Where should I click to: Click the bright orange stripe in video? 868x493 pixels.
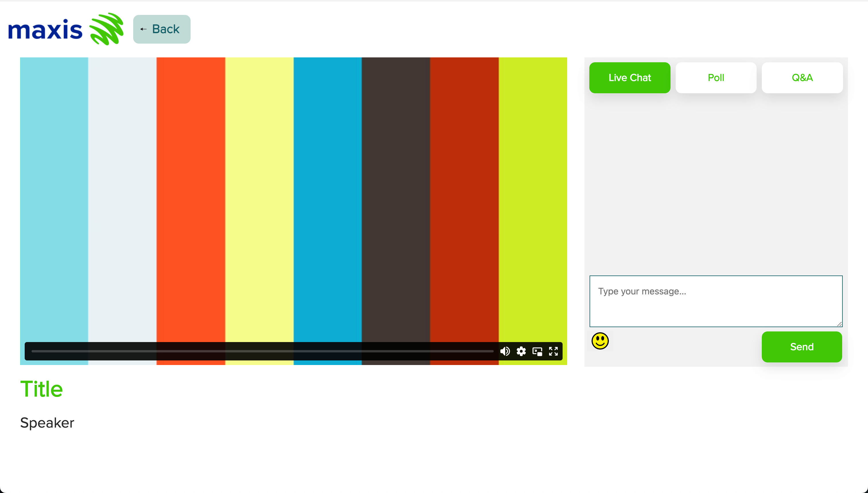pyautogui.click(x=191, y=196)
